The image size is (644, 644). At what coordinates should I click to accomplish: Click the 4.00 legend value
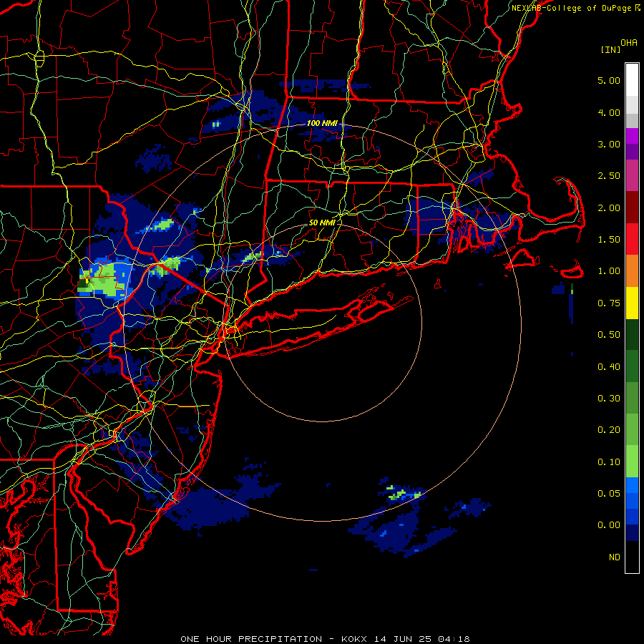pos(609,112)
